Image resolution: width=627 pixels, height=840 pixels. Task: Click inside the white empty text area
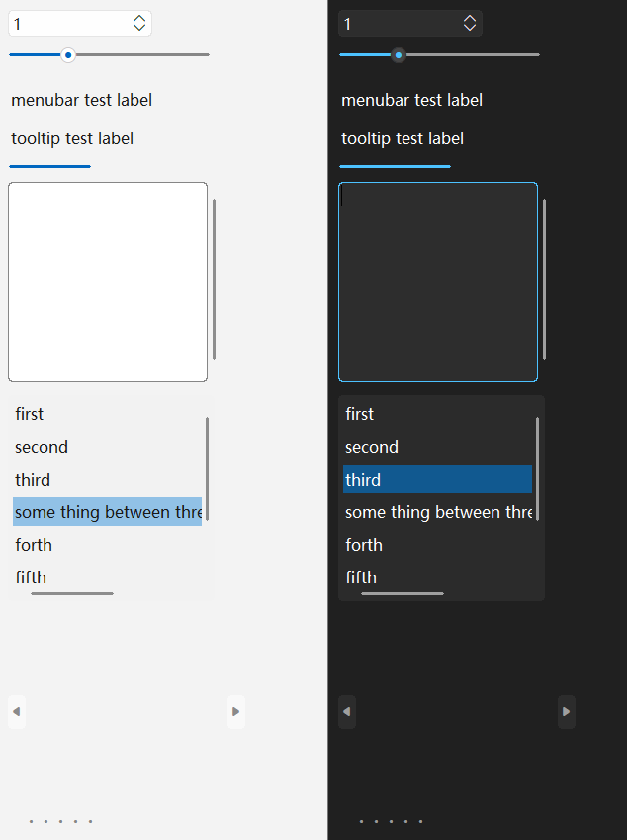(108, 282)
